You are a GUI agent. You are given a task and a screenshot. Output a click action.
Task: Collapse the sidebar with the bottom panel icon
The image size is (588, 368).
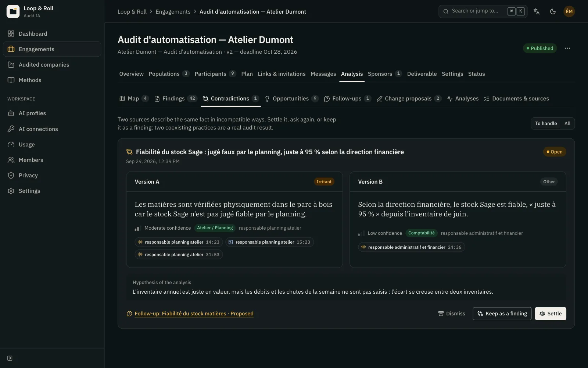(x=10, y=358)
